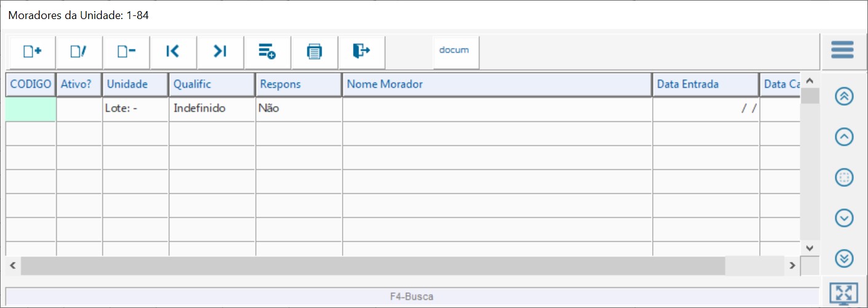Click the single chevron up button
868x308 pixels.
[844, 137]
